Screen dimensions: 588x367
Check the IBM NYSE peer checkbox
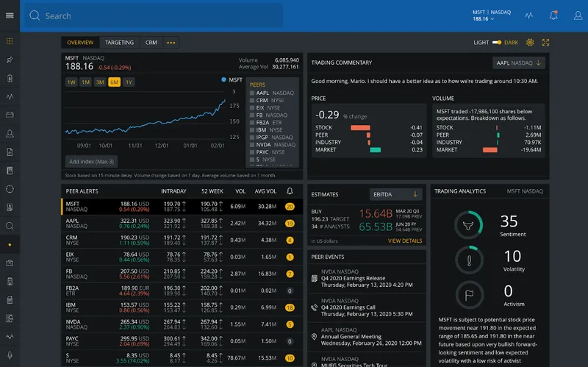[252, 130]
